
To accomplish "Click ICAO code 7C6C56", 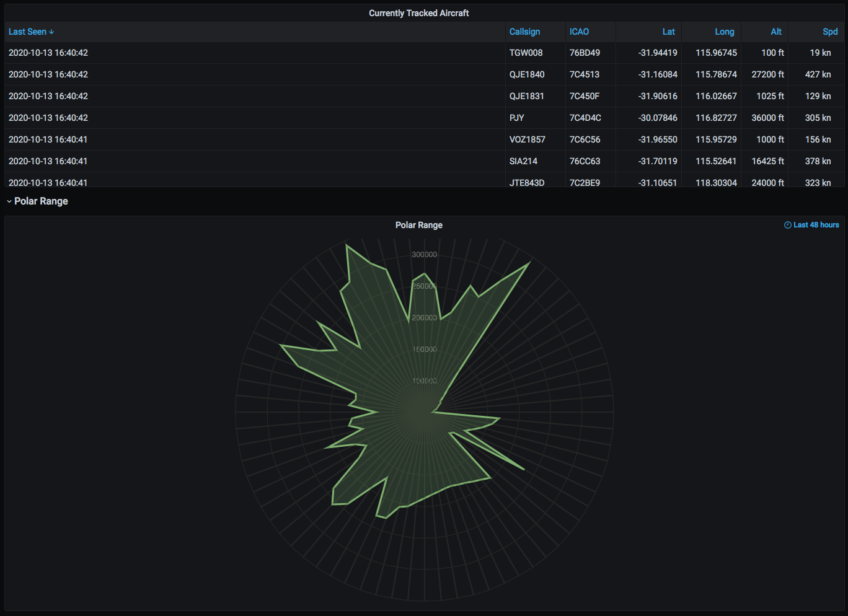I will 585,139.
